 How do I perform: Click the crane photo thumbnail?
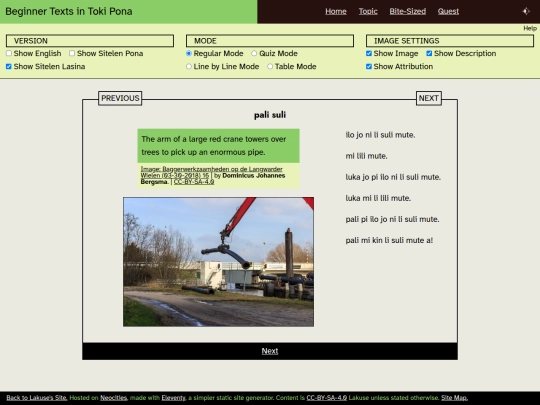pos(218,262)
